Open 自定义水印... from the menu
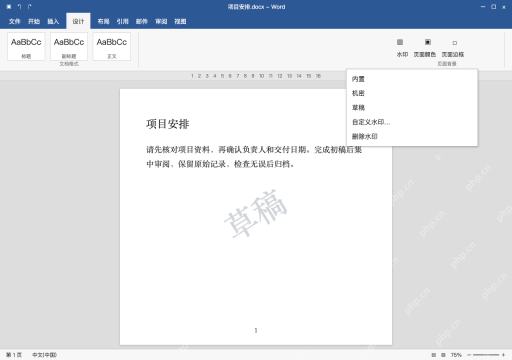This screenshot has width=512, height=360. pyautogui.click(x=412, y=122)
